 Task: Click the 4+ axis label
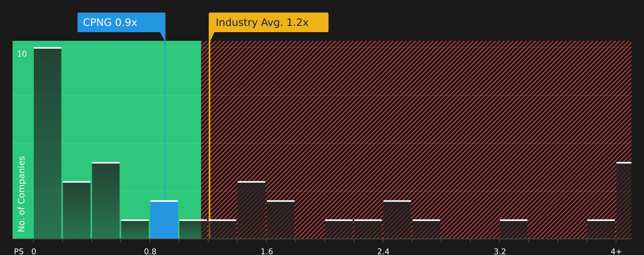coord(616,251)
